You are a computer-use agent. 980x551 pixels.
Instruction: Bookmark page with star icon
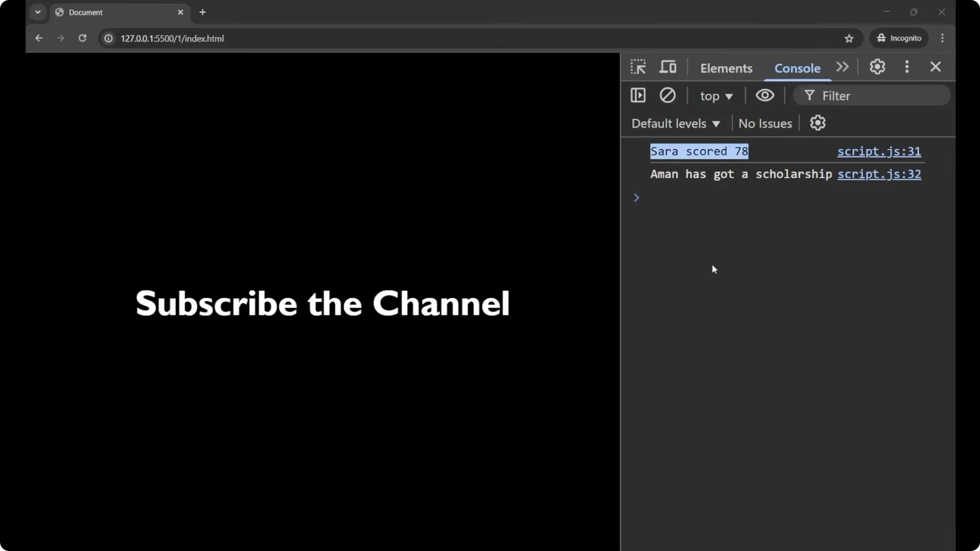(x=849, y=39)
